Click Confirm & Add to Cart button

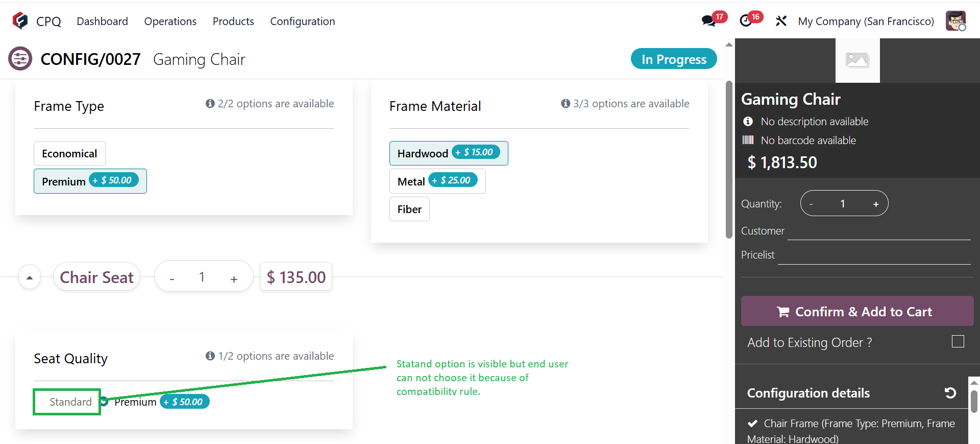click(x=857, y=311)
